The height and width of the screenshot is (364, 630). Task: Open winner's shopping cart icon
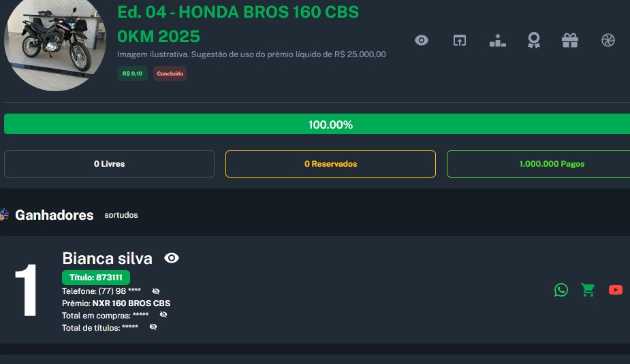(x=588, y=290)
